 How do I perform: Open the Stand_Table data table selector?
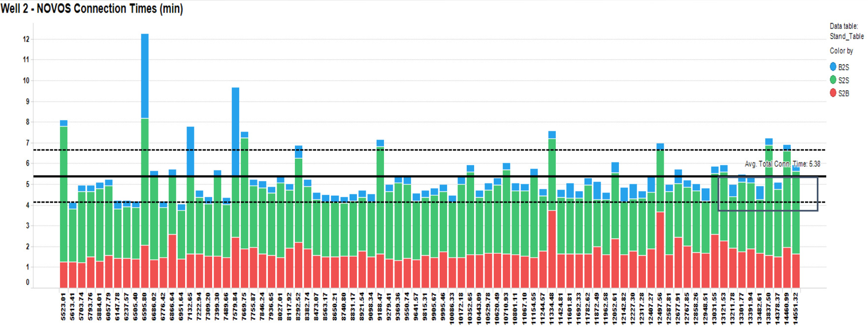846,36
